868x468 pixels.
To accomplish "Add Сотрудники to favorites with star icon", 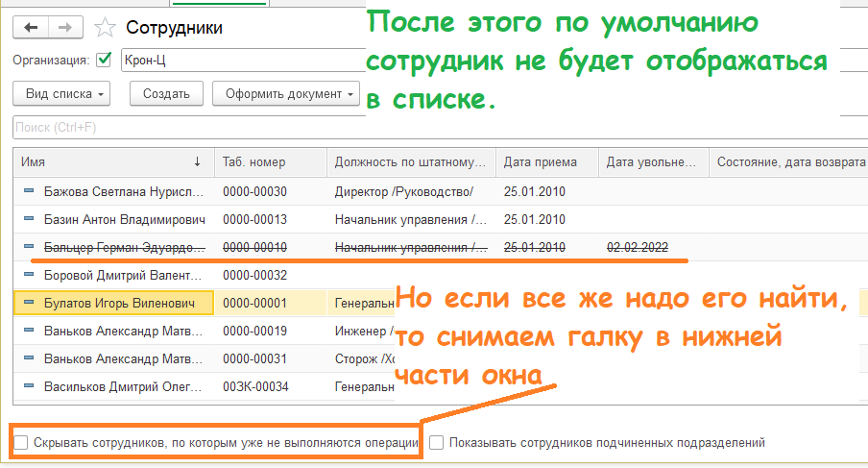I will point(104,27).
